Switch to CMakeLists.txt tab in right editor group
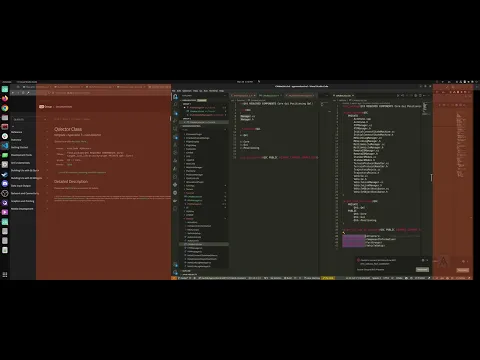Screen dimensions: 480x360 coord(343,96)
